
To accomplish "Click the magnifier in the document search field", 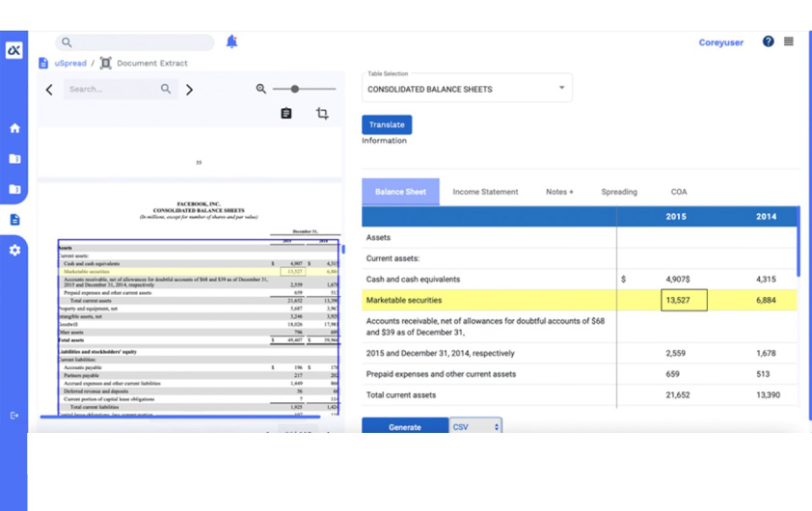I will 166,89.
